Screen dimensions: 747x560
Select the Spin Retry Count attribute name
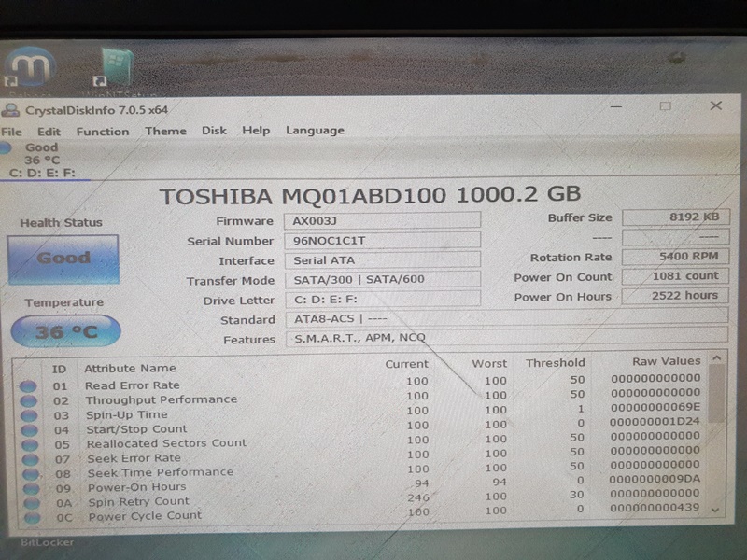(138, 501)
